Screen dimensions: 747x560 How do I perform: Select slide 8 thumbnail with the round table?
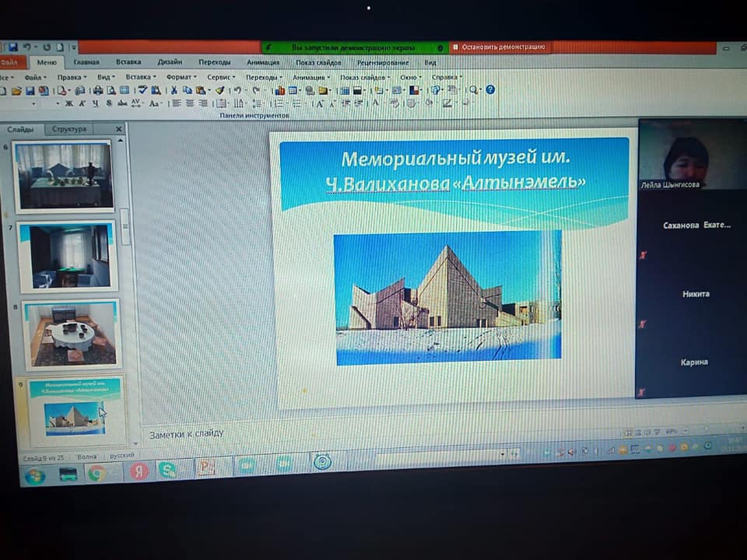coord(71,334)
